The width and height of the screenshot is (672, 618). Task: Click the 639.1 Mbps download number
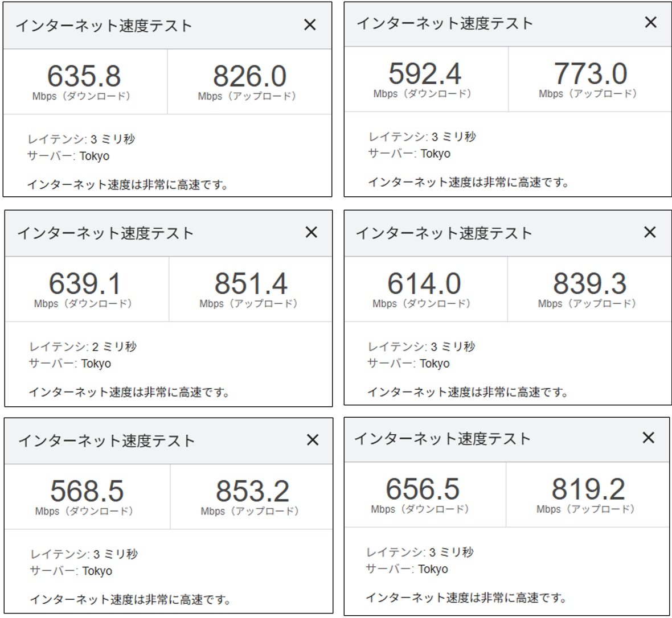(85, 285)
